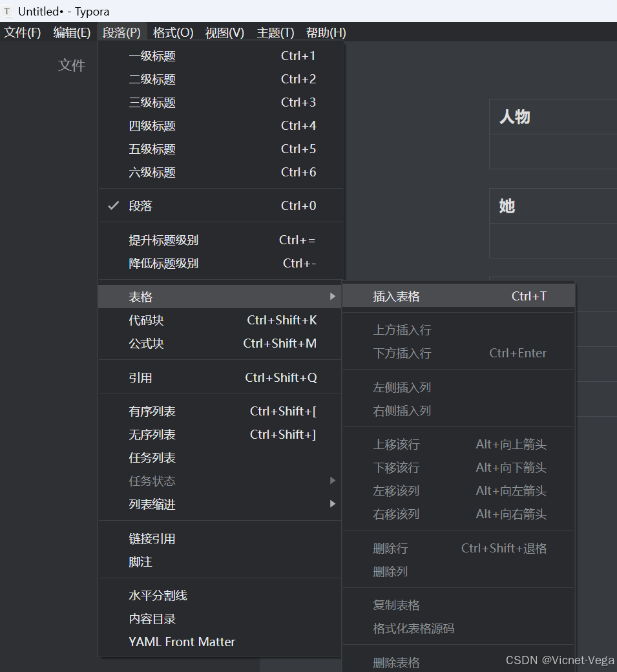This screenshot has width=617, height=672.
Task: Click the 文件 sidebar label
Action: [x=72, y=65]
